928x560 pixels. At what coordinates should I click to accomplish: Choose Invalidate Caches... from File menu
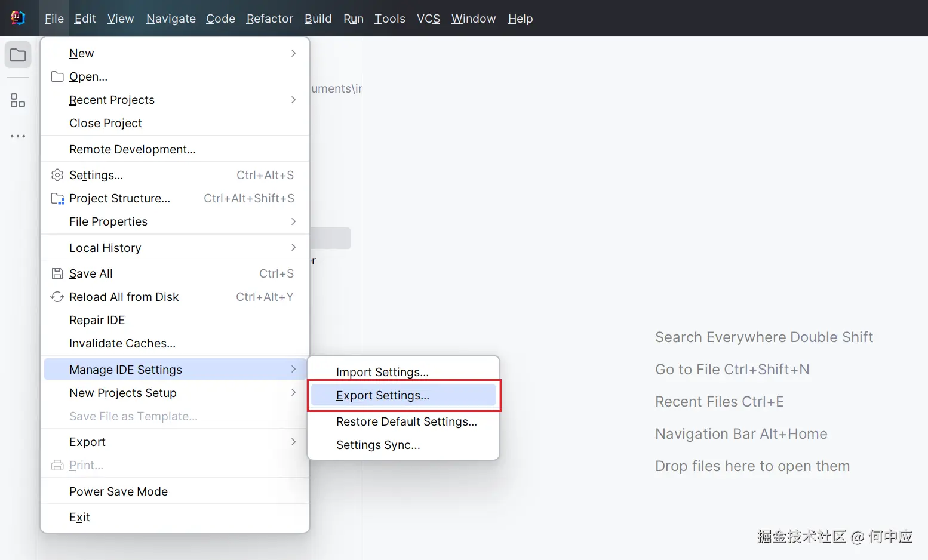122,343
